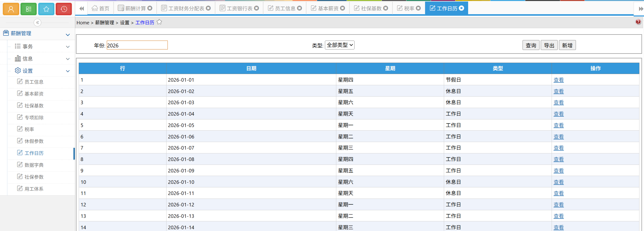This screenshot has width=644, height=231.
Task: Collapse the 设置 submenu chevron
Action: [68, 71]
